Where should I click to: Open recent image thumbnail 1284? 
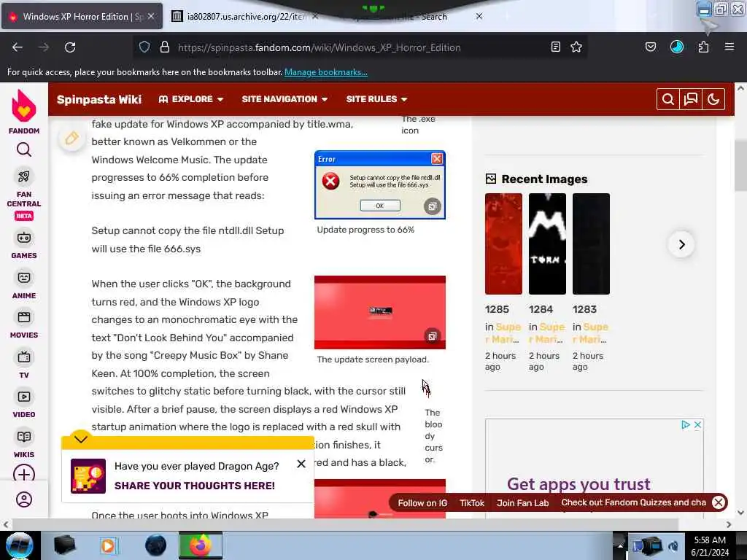tap(547, 244)
